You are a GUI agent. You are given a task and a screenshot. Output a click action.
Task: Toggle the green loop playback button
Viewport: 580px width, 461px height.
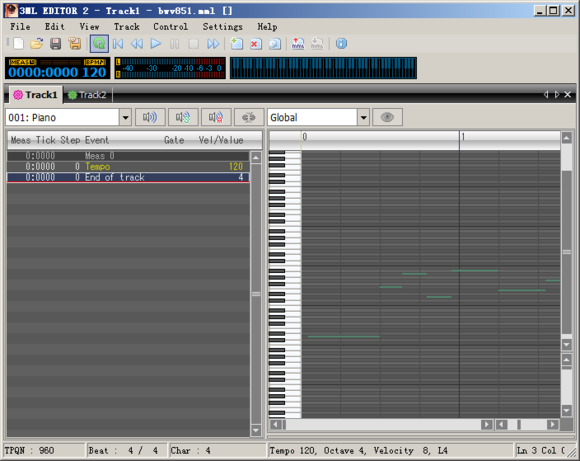[x=99, y=44]
